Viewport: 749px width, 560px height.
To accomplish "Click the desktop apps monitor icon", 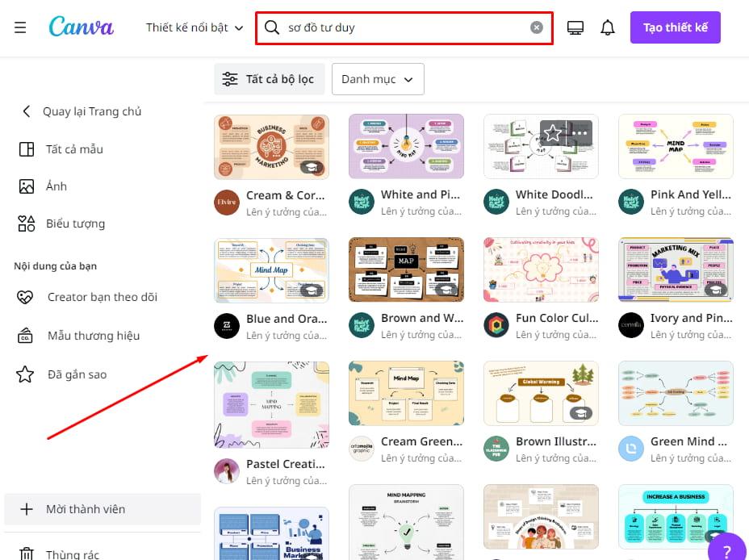I will [x=575, y=27].
